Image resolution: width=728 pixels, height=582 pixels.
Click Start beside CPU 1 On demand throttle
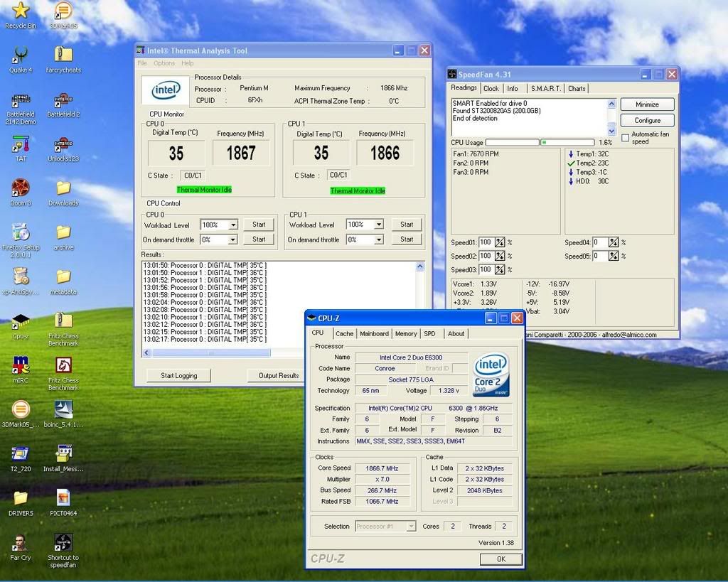pos(407,239)
